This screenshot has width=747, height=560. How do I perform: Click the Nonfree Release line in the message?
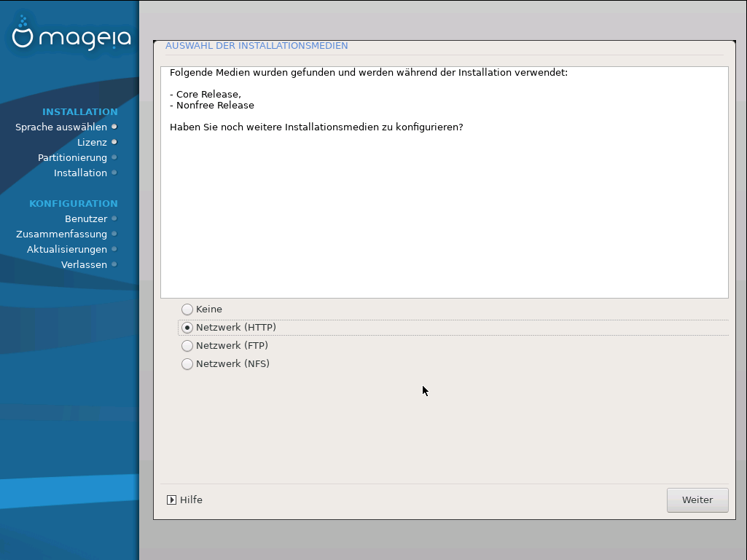pyautogui.click(x=214, y=105)
